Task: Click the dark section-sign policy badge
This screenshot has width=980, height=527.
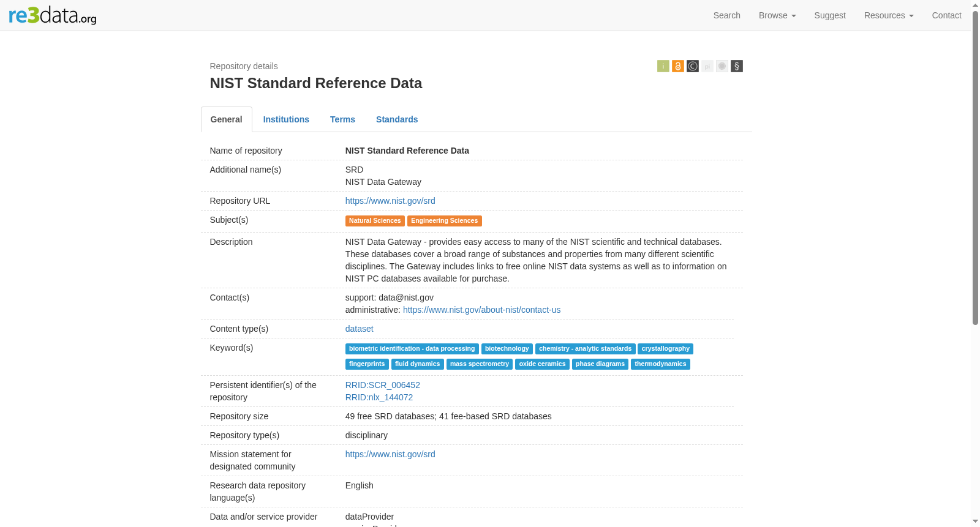Action: click(736, 66)
